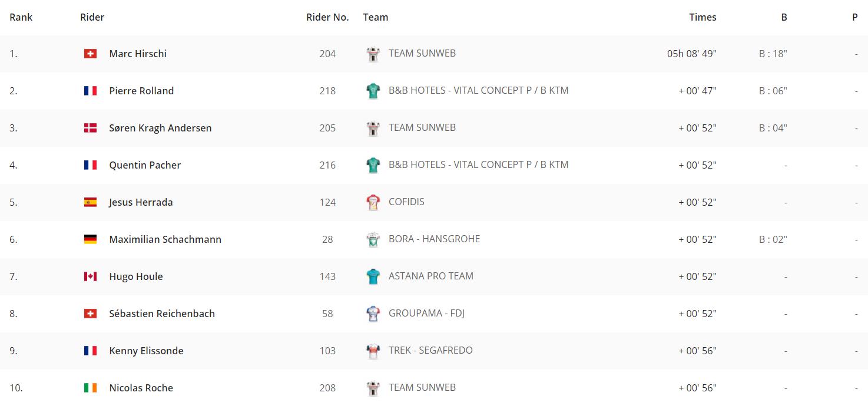Click the Times column header
This screenshot has height=412, width=868.
(x=703, y=17)
